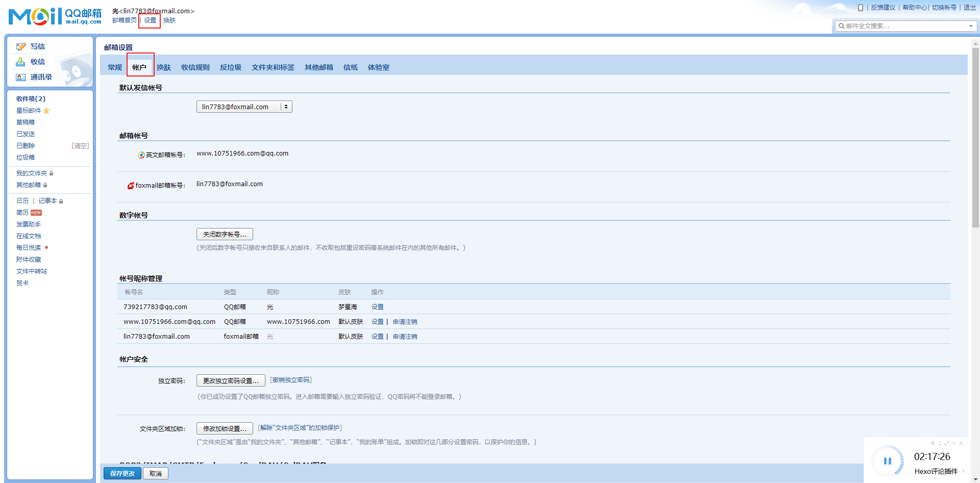This screenshot has width=980, height=483.
Task: Open the 体验室 tab
Action: click(x=379, y=67)
